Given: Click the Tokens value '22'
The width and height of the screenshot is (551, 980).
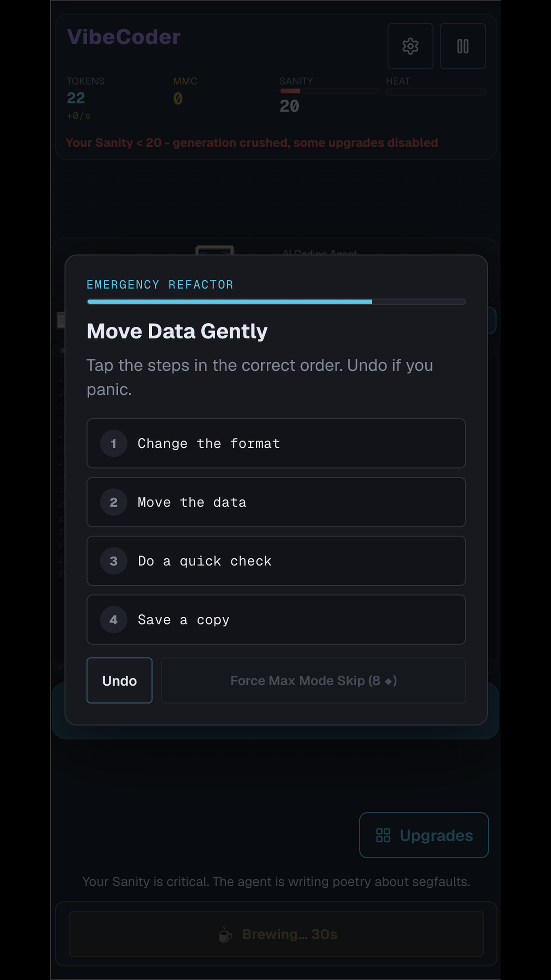Looking at the screenshot, I should tap(76, 98).
